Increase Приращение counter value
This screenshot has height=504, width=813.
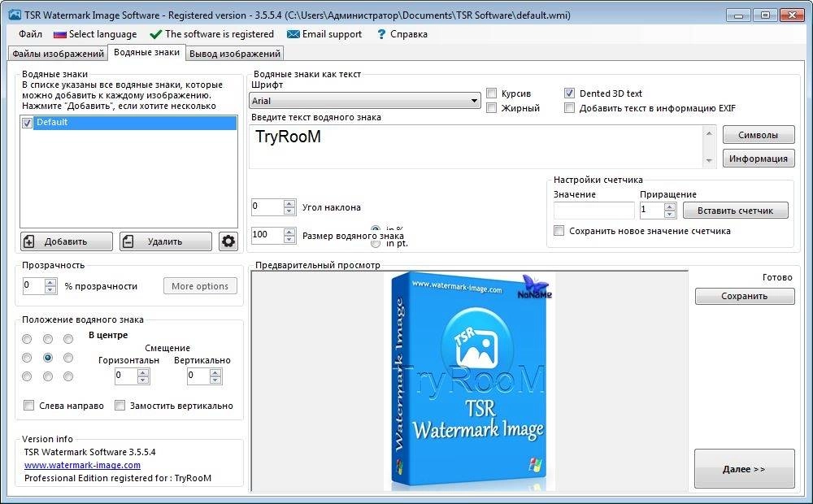[670, 207]
